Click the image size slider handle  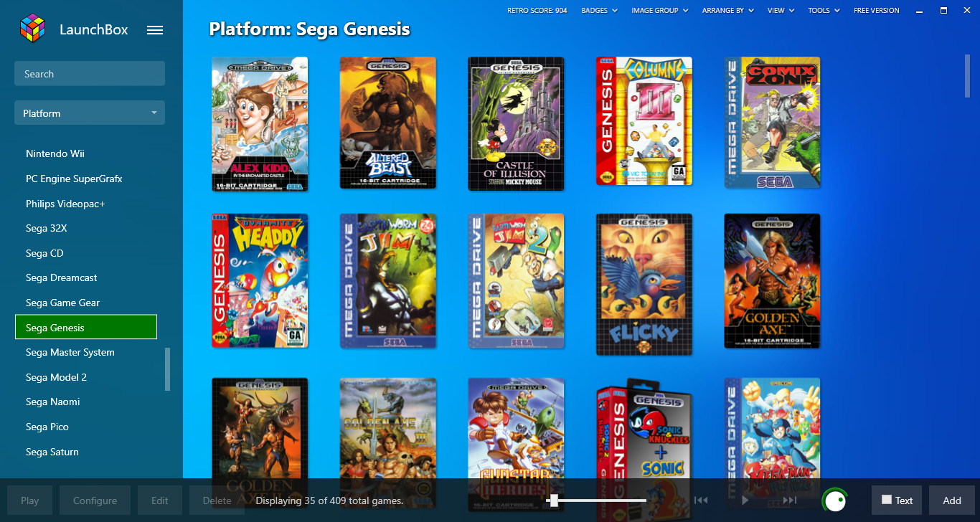pyautogui.click(x=554, y=500)
